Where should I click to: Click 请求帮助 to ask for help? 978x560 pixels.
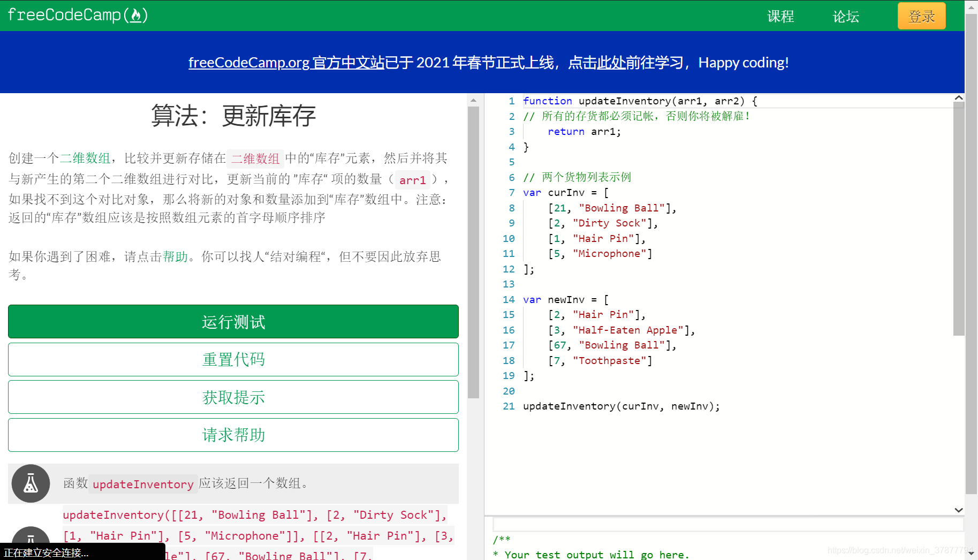pyautogui.click(x=233, y=435)
